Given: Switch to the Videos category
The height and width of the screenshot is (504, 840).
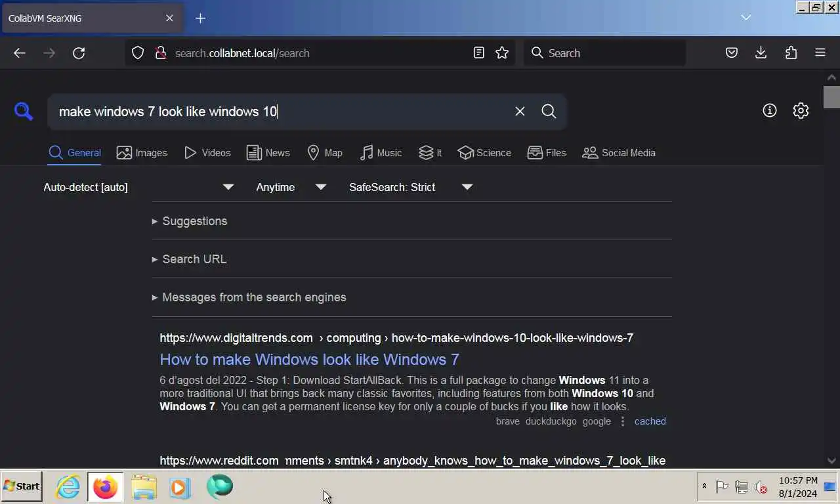Looking at the screenshot, I should pyautogui.click(x=207, y=153).
